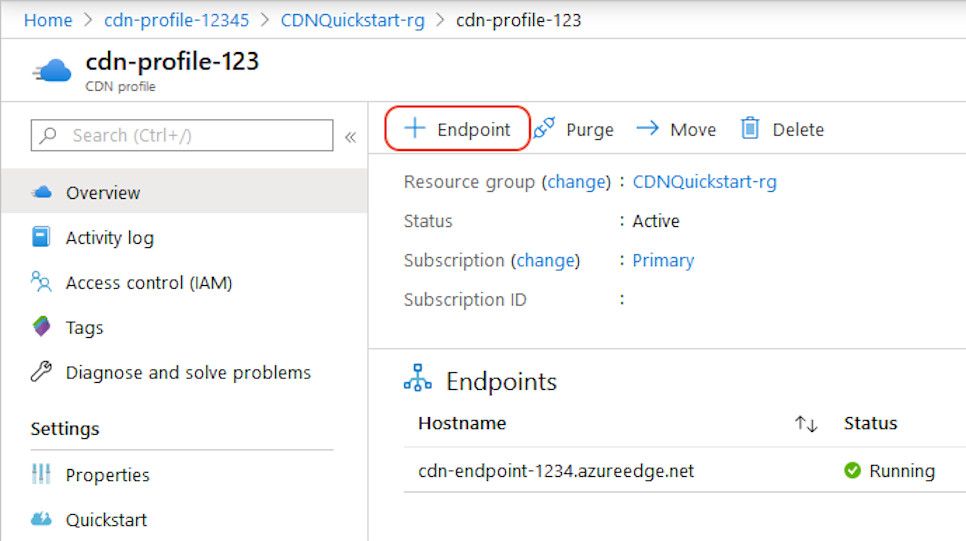This screenshot has height=541, width=966.
Task: Click the Overview cloud icon in sidebar
Action: 41,193
